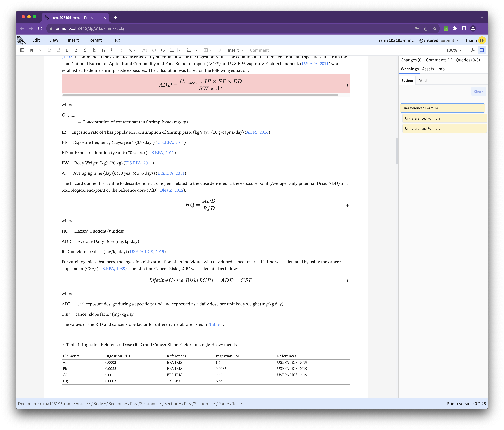Image resolution: width=504 pixels, height=430 pixels.
Task: Switch to the Assets tab
Action: click(428, 69)
